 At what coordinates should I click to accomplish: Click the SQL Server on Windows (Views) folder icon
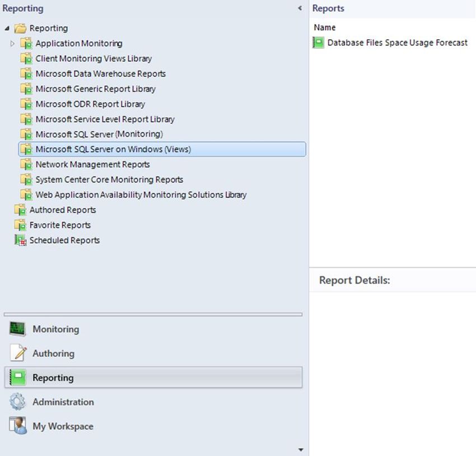(26, 150)
